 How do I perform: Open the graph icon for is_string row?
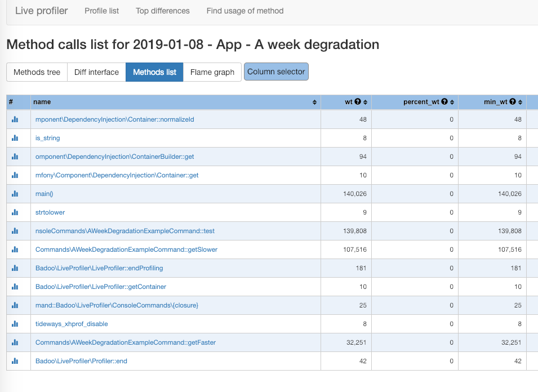click(x=15, y=138)
